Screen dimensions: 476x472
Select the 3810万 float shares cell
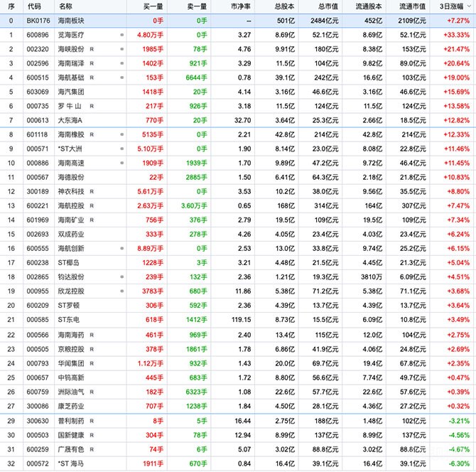(x=372, y=277)
